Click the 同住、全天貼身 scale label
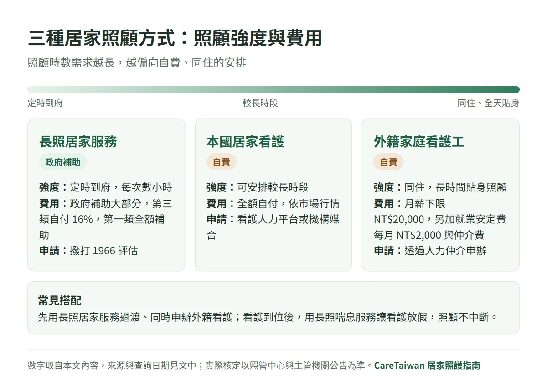 point(489,103)
